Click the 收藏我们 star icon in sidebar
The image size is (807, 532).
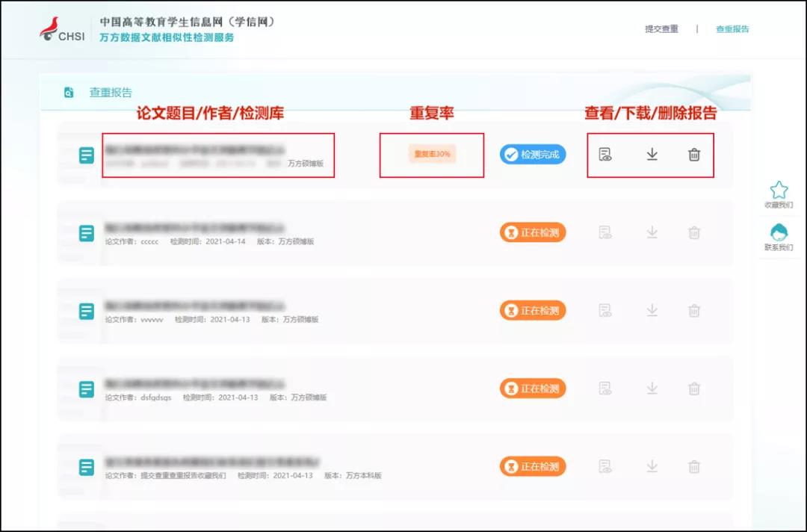779,193
